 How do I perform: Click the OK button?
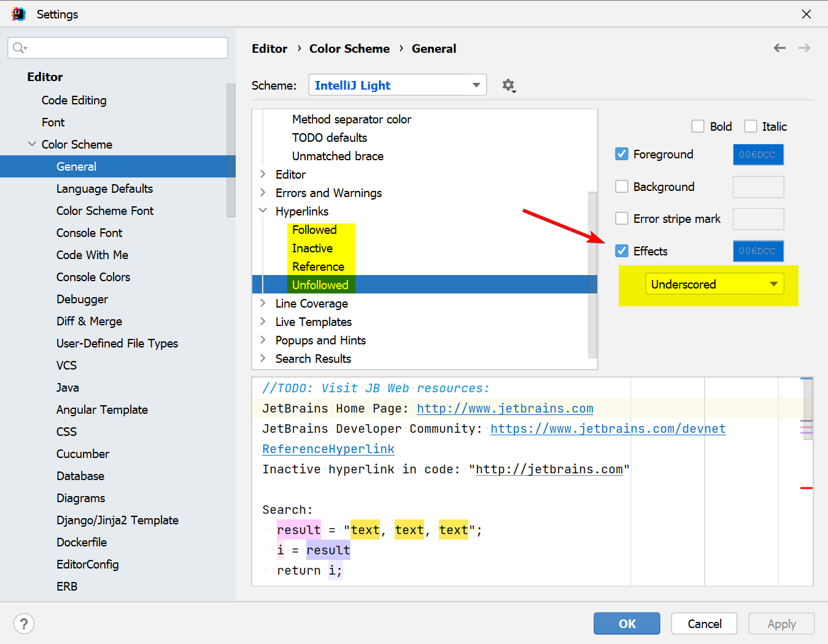tap(627, 624)
